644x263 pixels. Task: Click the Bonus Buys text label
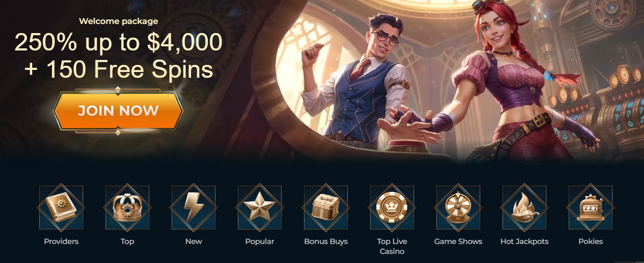click(x=326, y=241)
